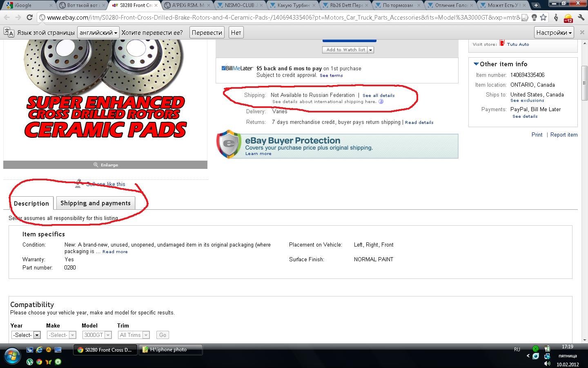
Task: Close the S0280 Front Cross tab
Action: pos(156,5)
